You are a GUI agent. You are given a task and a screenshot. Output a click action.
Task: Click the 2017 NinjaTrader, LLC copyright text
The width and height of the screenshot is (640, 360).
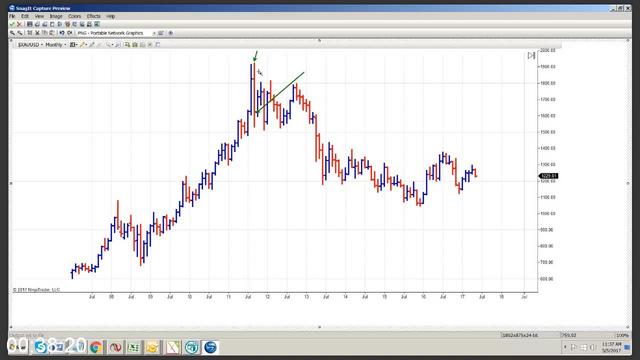36,290
